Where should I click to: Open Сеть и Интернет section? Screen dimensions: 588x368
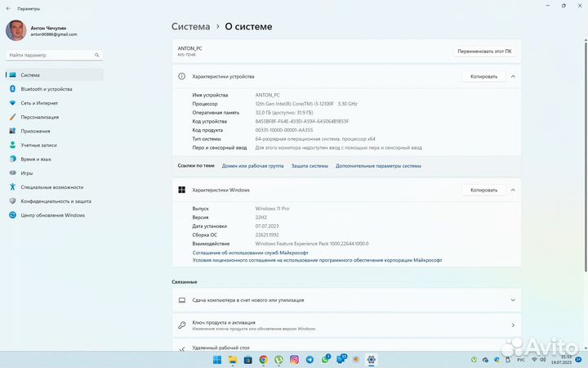click(39, 103)
